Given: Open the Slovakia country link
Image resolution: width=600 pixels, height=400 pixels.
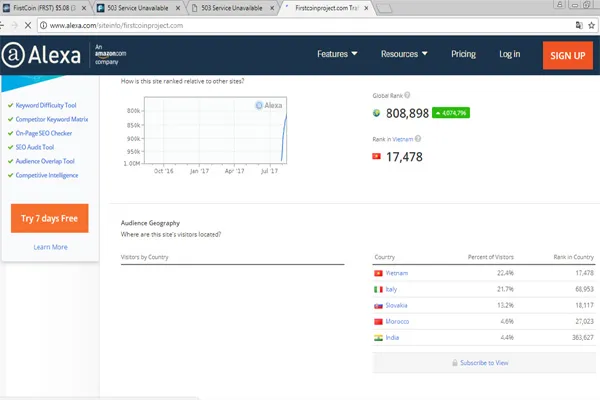Looking at the screenshot, I should coord(396,305).
